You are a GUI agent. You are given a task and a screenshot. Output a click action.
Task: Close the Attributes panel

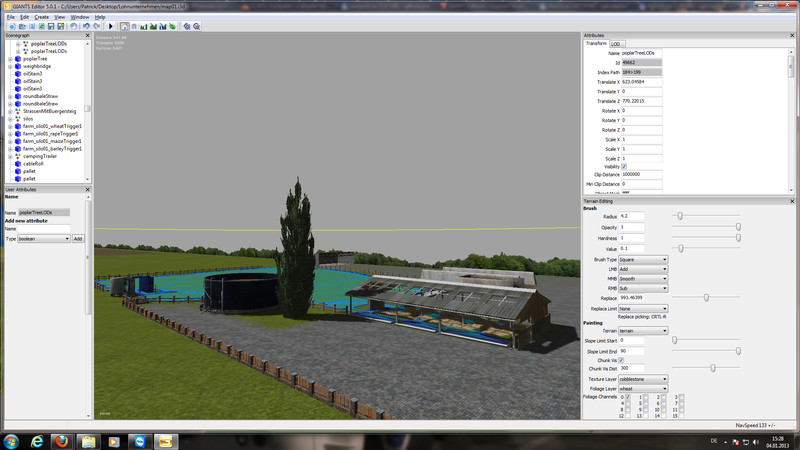792,36
